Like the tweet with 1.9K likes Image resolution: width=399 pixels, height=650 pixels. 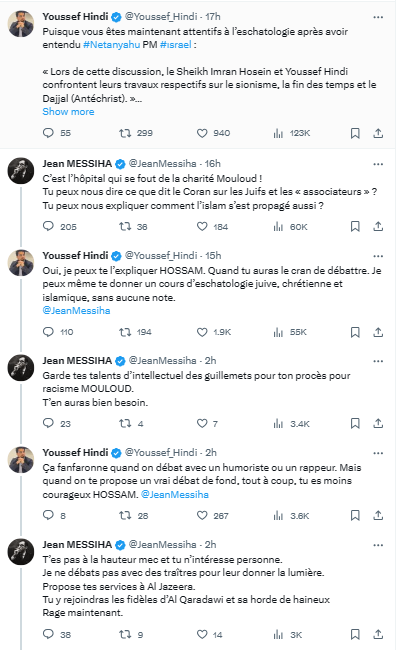(202, 332)
